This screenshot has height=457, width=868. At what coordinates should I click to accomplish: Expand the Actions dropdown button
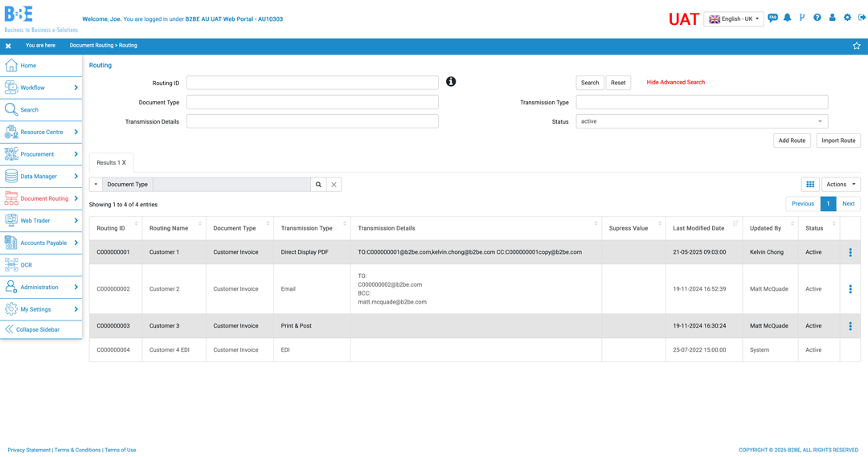[841, 185]
